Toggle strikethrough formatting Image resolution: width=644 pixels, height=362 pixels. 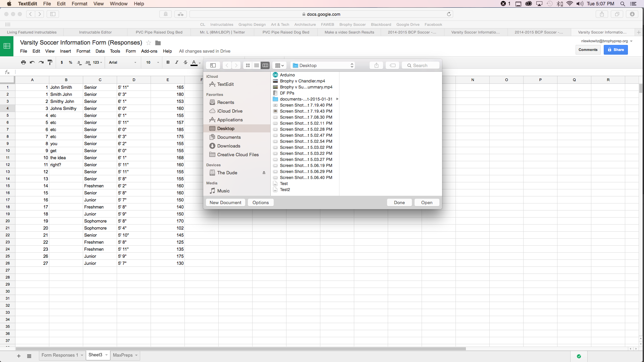point(185,62)
